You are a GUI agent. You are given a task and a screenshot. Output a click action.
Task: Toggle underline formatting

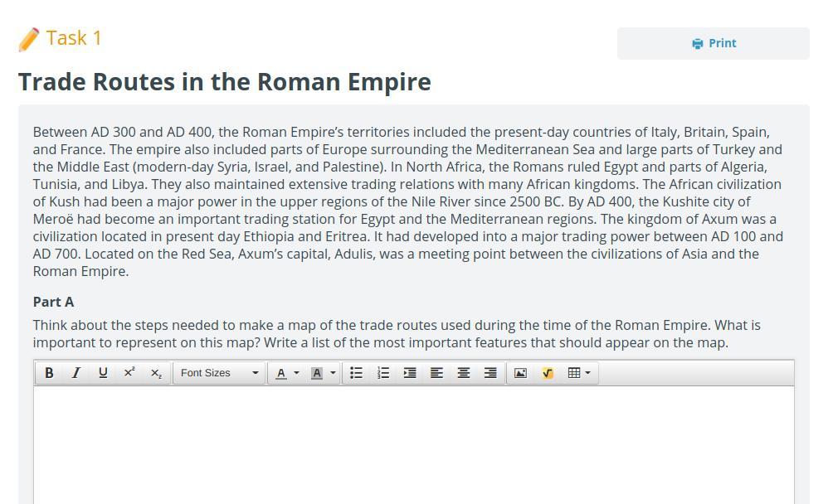pyautogui.click(x=103, y=373)
